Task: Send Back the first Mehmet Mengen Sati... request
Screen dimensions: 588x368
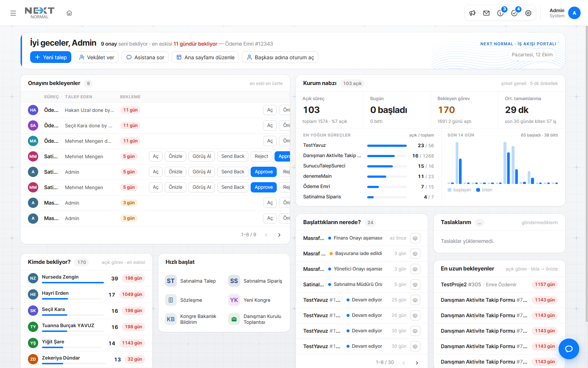Action: click(233, 156)
